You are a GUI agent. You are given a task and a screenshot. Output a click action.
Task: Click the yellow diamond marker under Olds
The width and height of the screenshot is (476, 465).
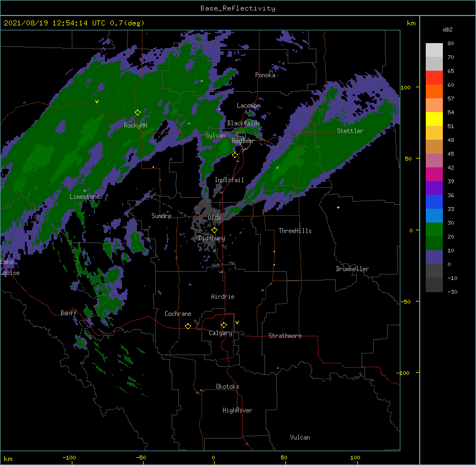click(x=214, y=230)
